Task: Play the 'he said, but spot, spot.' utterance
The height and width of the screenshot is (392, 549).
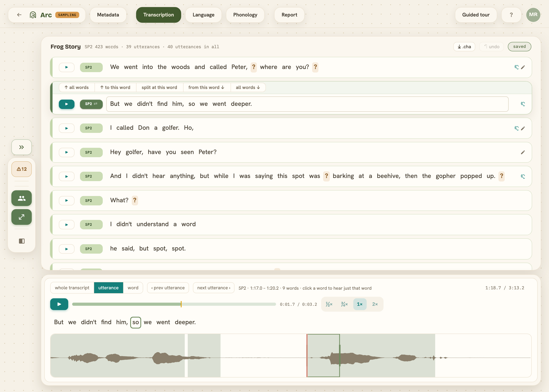Action: pos(67,249)
